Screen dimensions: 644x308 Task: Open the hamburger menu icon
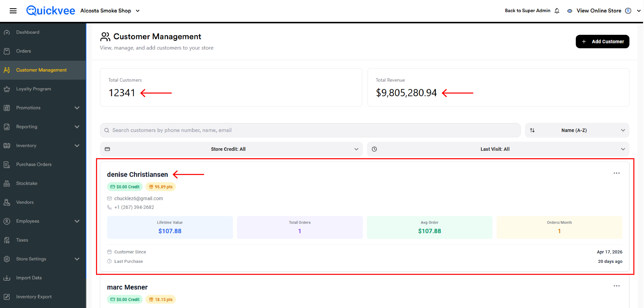(13, 11)
